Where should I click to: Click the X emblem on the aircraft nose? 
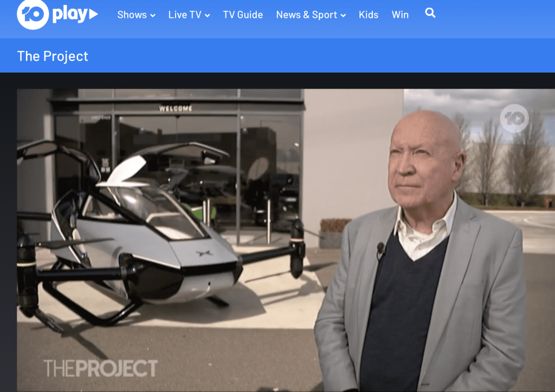coord(203,253)
